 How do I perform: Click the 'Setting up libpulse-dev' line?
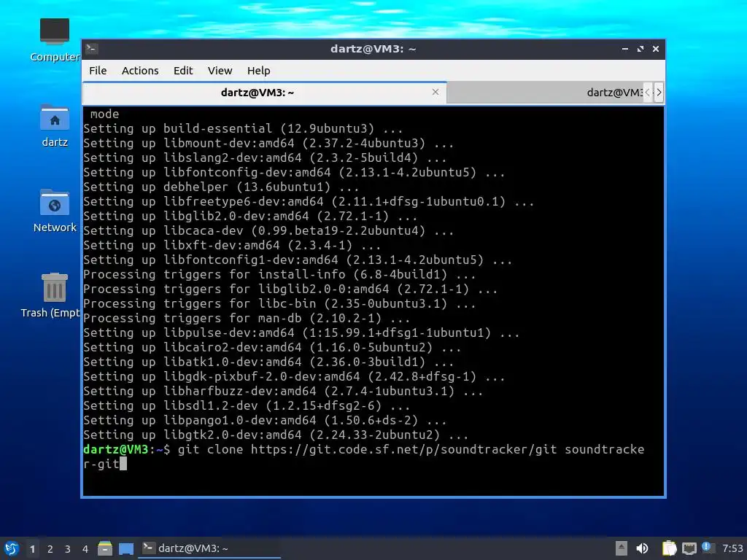coord(301,332)
